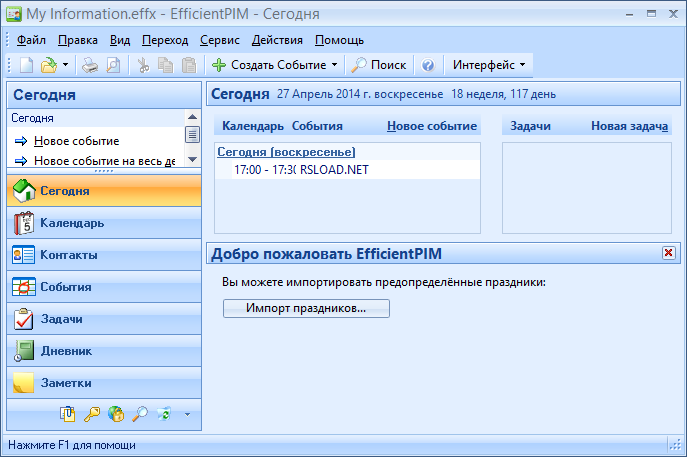
Task: Click the Copy toolbar icon
Action: pos(166,65)
